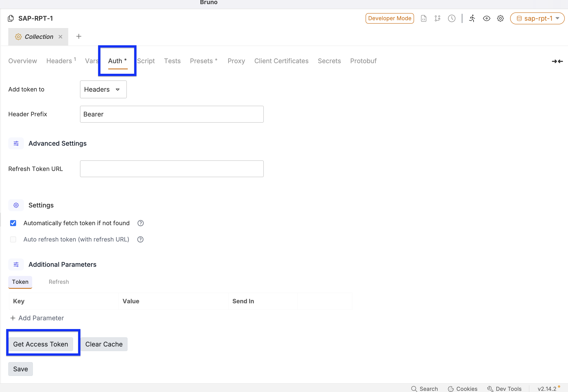The height and width of the screenshot is (392, 568).
Task: Open Dev Tools in the status bar
Action: (x=504, y=389)
